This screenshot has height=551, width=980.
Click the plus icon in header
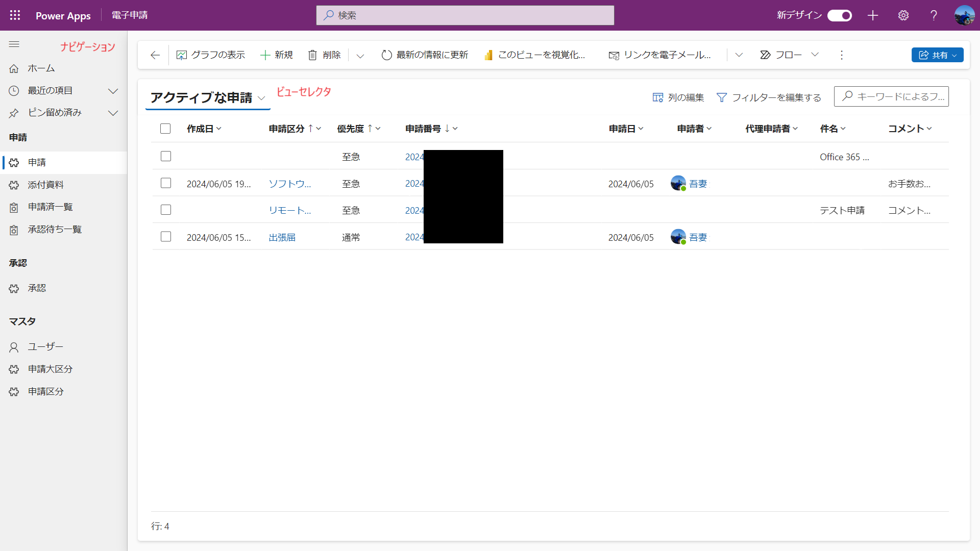click(873, 15)
